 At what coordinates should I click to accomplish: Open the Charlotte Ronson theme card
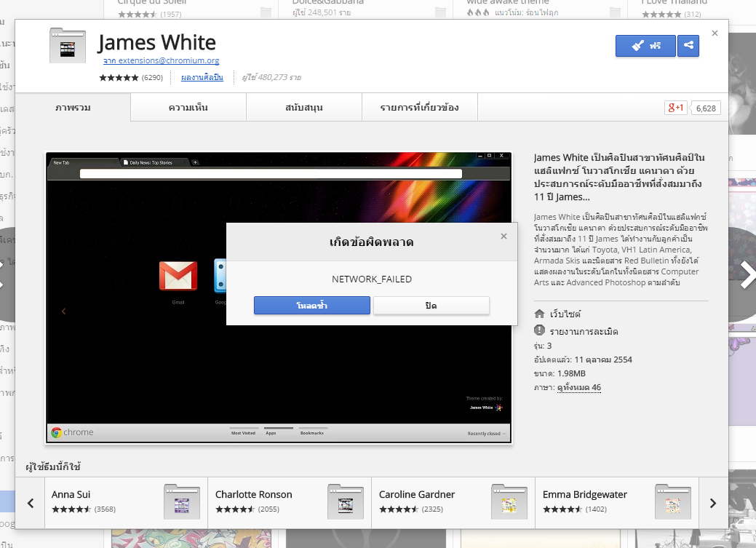290,503
